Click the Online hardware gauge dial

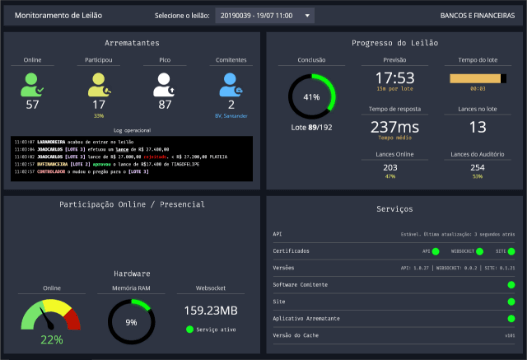click(x=51, y=315)
